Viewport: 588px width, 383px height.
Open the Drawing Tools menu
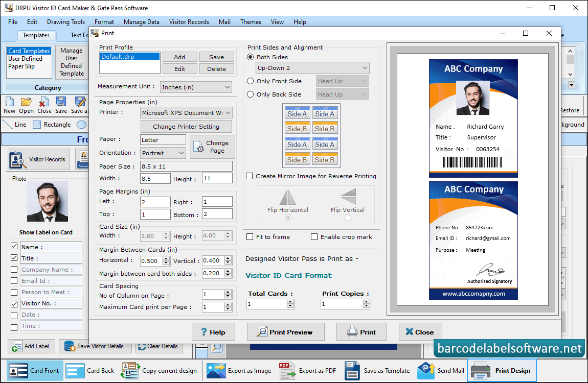[66, 22]
